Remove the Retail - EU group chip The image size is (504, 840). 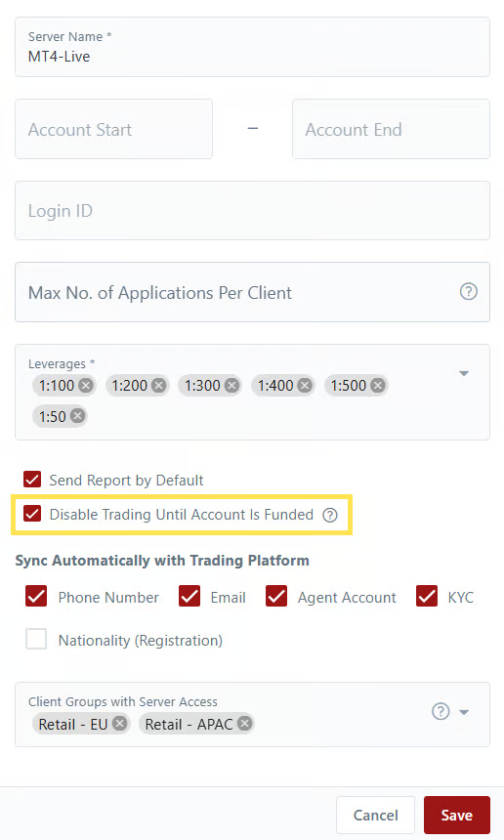click(120, 724)
